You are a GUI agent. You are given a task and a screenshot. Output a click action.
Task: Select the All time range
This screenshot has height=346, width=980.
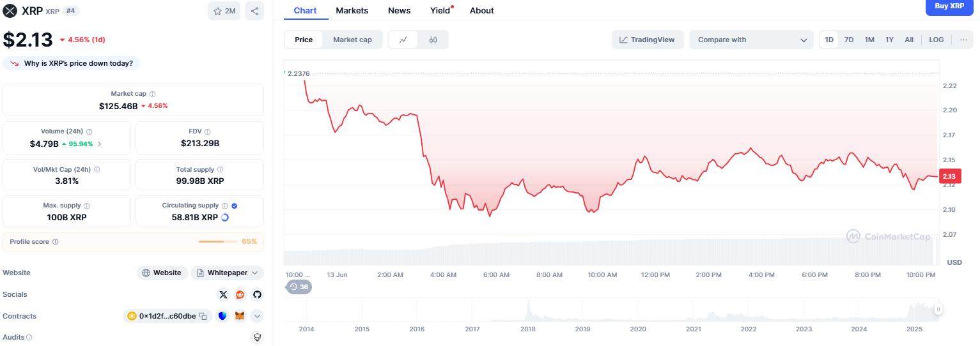tap(909, 40)
